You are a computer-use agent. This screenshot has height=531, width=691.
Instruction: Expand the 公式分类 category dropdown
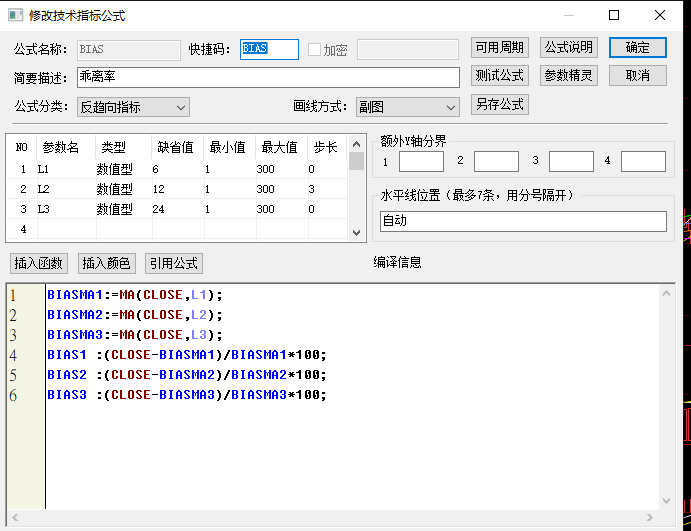(x=133, y=107)
